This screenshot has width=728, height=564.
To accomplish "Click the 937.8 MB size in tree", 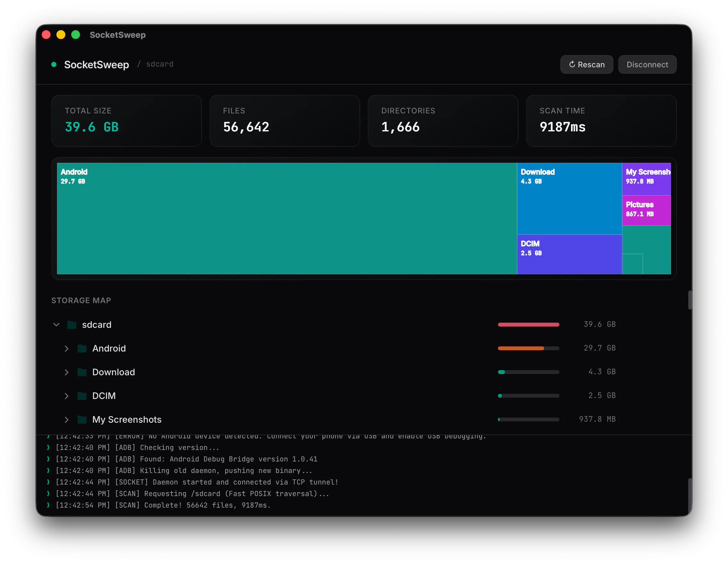I will 597,419.
